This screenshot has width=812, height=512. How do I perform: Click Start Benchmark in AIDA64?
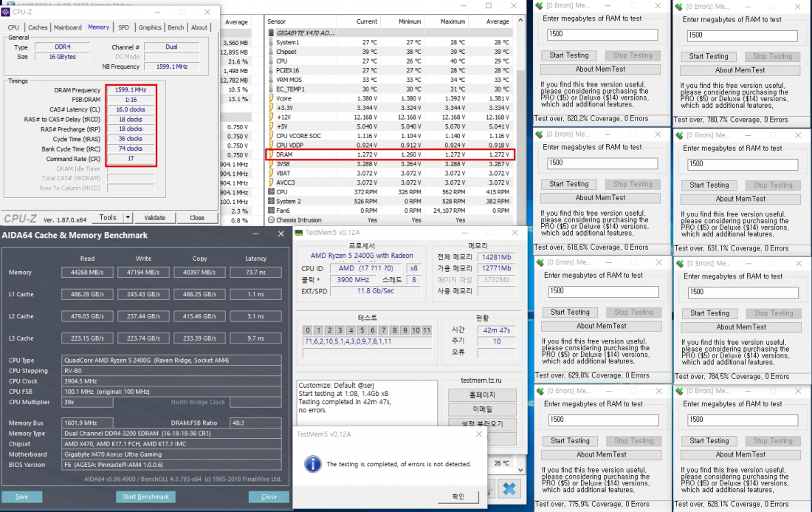pyautogui.click(x=145, y=496)
